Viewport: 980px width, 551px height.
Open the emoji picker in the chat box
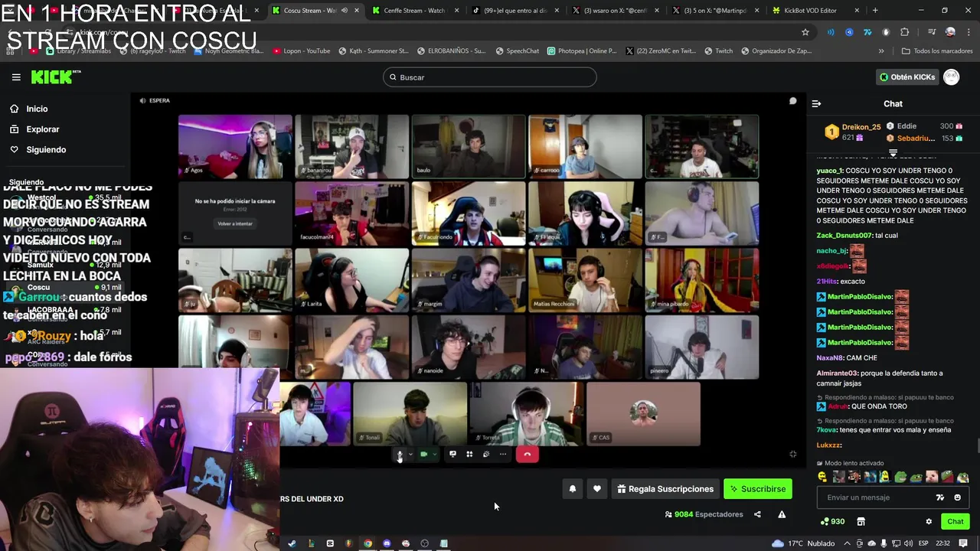pos(957,497)
